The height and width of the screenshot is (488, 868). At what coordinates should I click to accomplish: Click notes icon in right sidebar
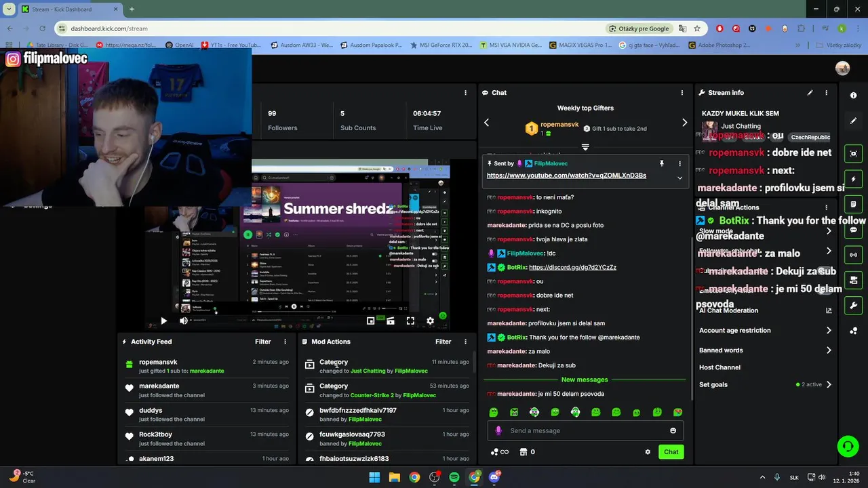click(853, 204)
